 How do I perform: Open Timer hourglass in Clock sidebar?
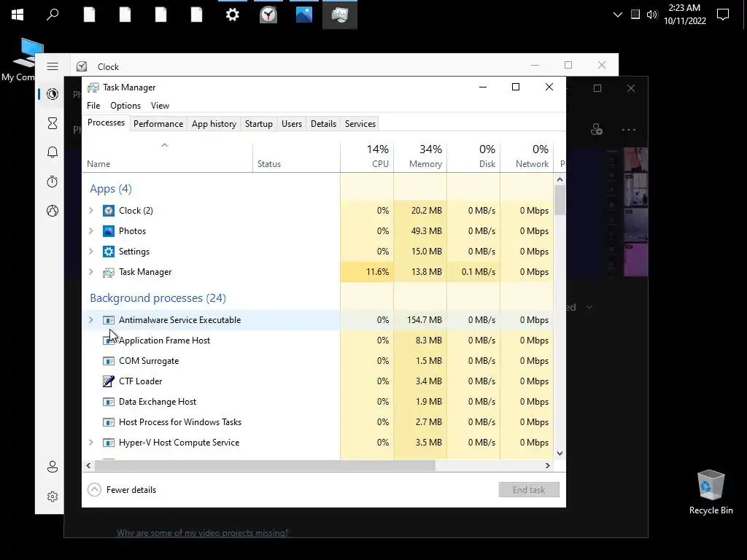tap(53, 123)
